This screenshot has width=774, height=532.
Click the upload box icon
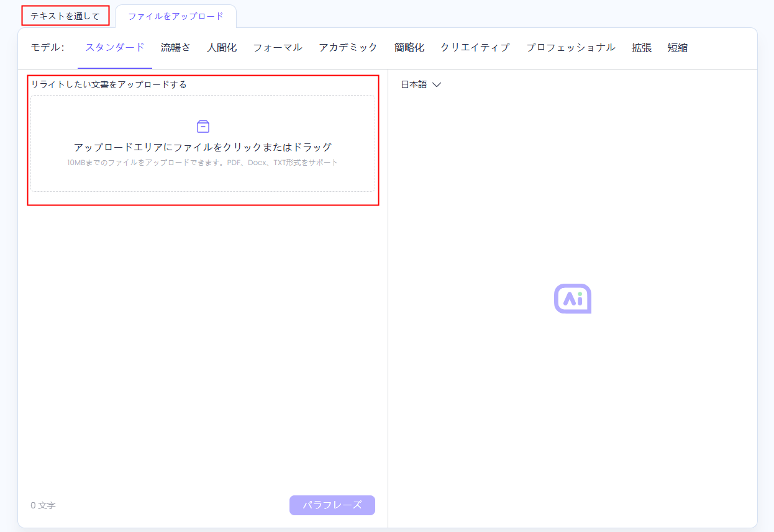(203, 127)
